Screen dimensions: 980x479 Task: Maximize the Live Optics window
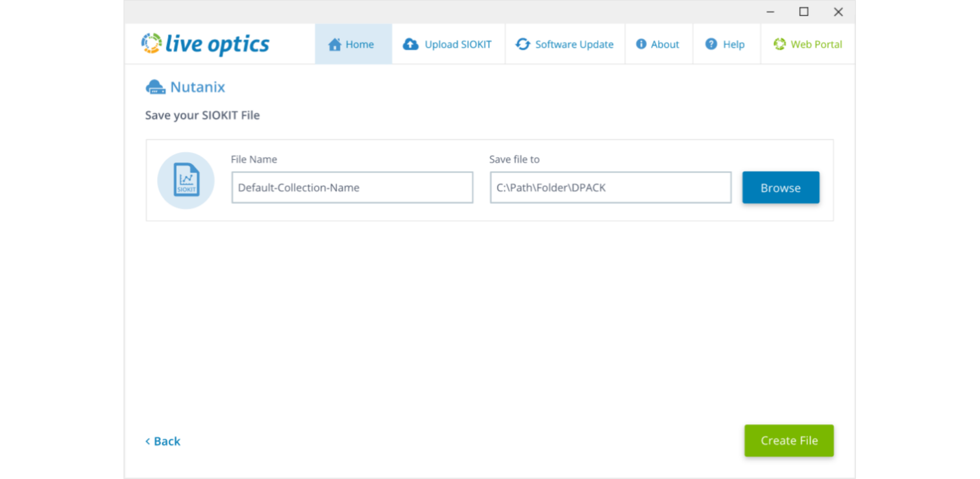coord(804,12)
